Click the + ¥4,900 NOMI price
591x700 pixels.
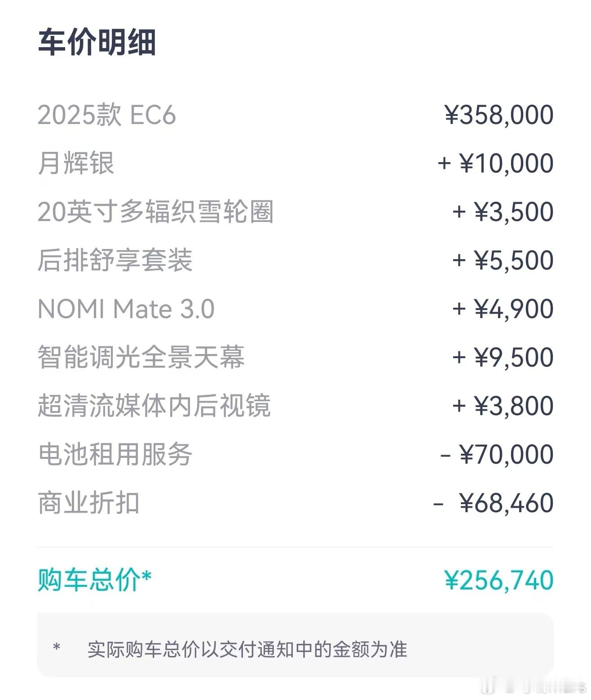(503, 309)
